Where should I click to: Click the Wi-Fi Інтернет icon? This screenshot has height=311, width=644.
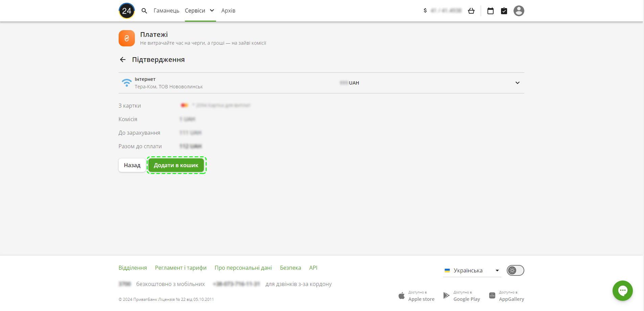127,83
